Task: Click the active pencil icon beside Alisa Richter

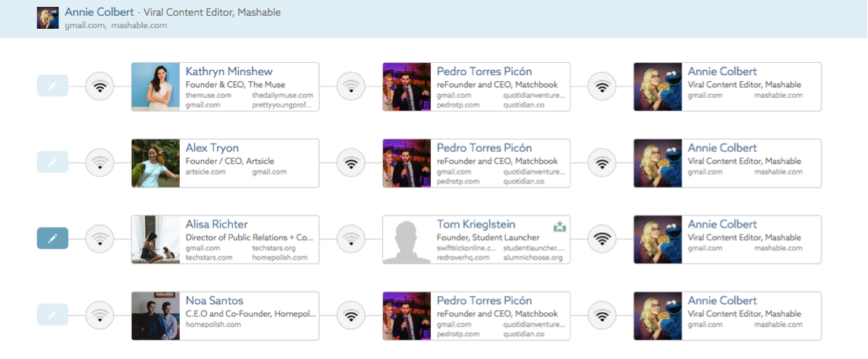Action: click(52, 238)
